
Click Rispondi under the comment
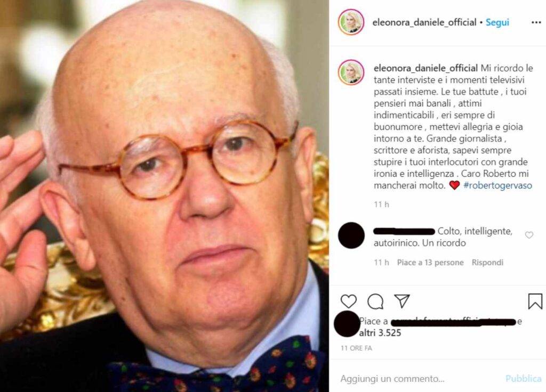pos(487,262)
